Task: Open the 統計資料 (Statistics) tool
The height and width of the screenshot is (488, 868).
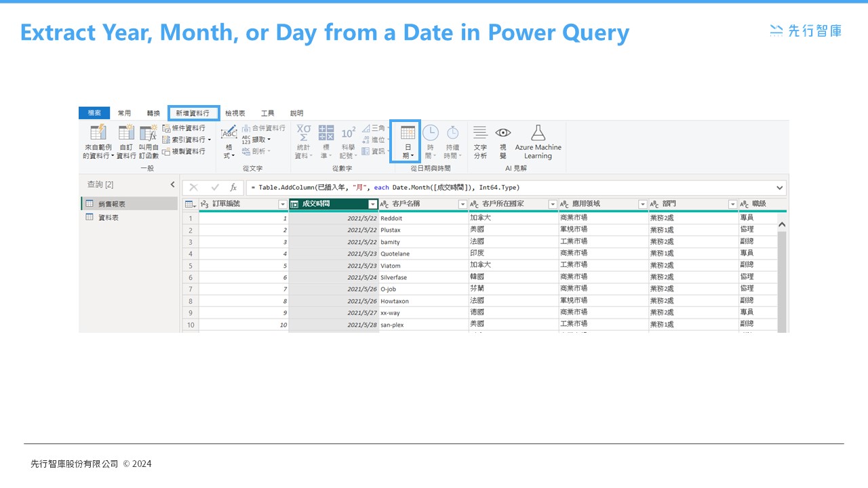Action: click(x=303, y=141)
